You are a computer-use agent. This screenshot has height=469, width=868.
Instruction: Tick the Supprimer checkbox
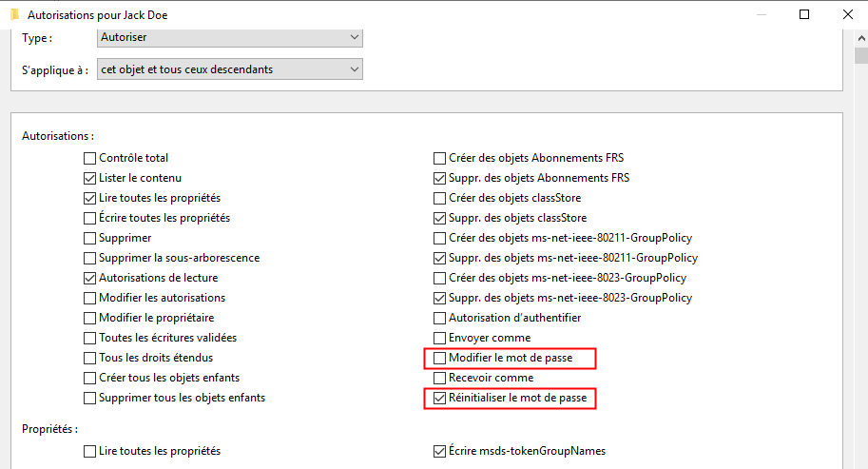[89, 238]
